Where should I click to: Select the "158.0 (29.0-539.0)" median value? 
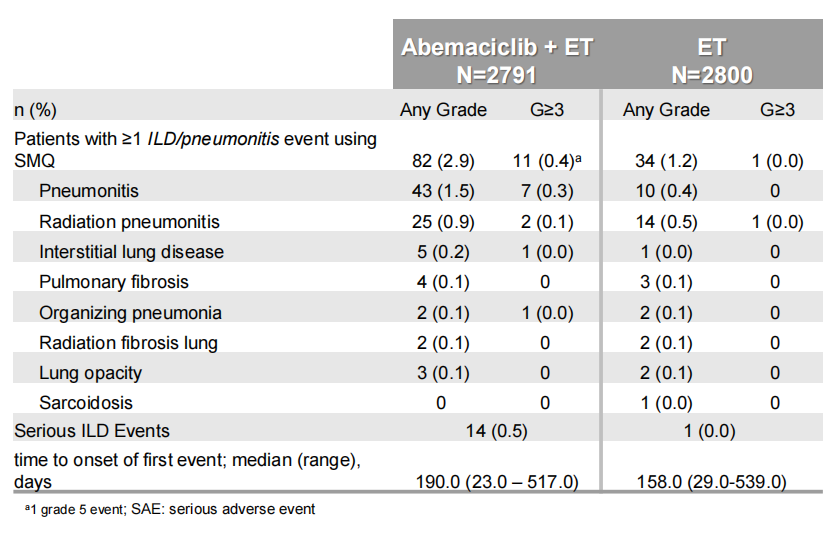tap(711, 482)
